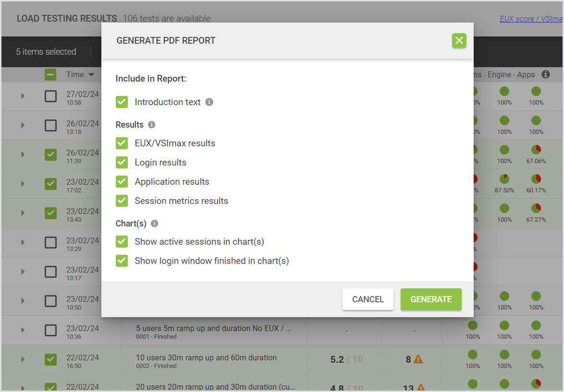
Task: Click warning triangle icon next to score 8
Action: tap(418, 359)
